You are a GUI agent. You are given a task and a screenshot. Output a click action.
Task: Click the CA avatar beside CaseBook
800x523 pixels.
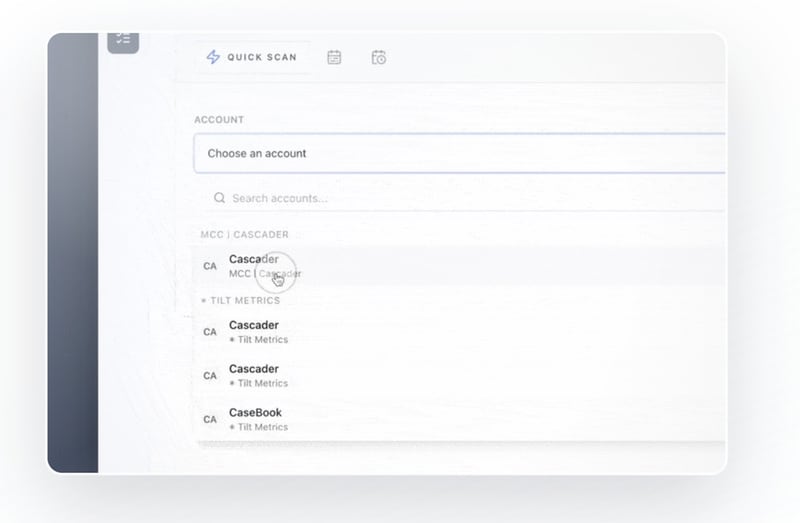point(210,419)
